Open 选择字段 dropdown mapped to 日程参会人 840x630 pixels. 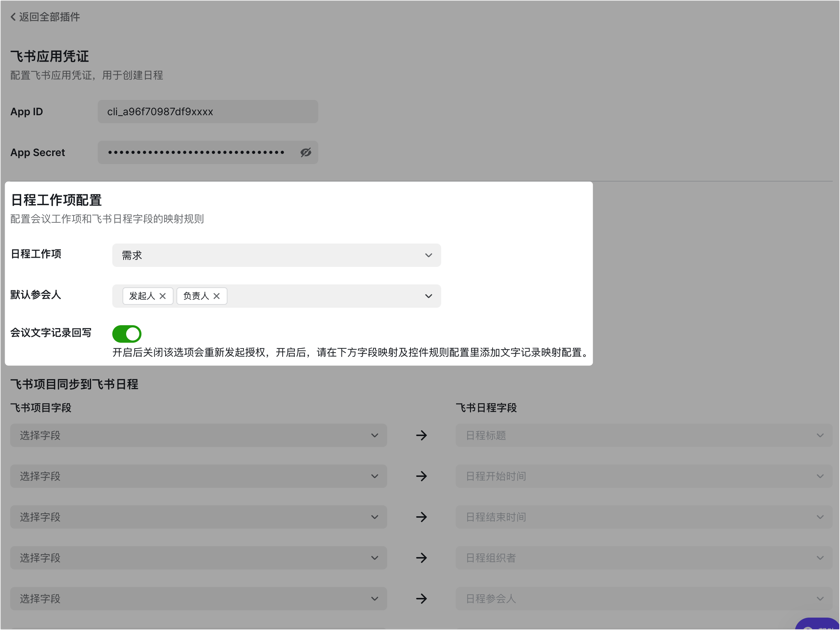tap(198, 599)
